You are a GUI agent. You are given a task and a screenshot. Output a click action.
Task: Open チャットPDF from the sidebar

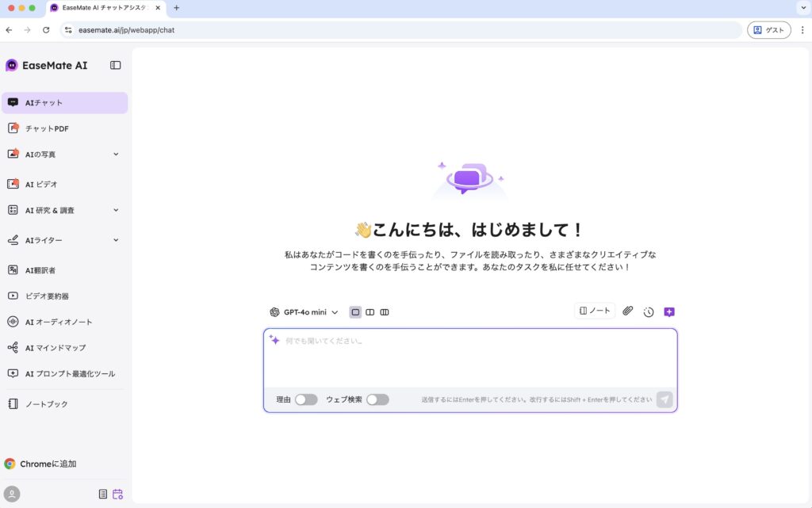coord(47,128)
